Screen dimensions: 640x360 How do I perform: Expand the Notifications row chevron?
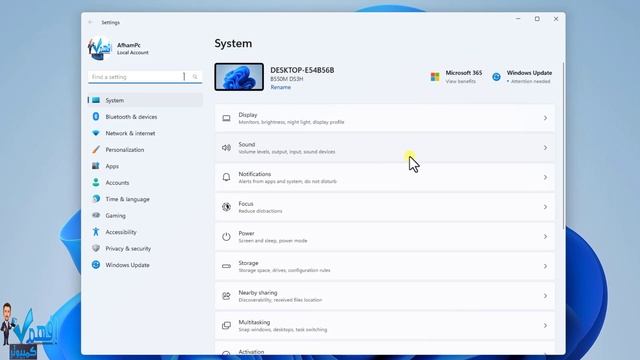(545, 177)
